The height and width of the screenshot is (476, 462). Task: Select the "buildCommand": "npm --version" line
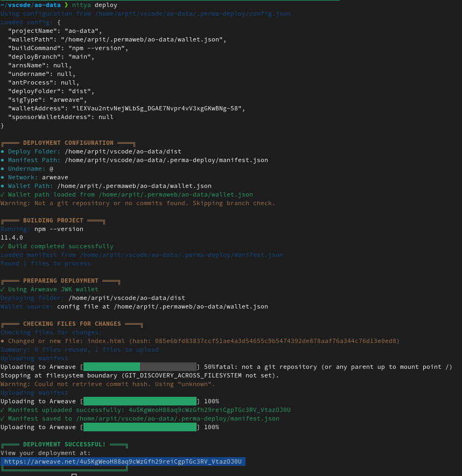click(x=68, y=48)
